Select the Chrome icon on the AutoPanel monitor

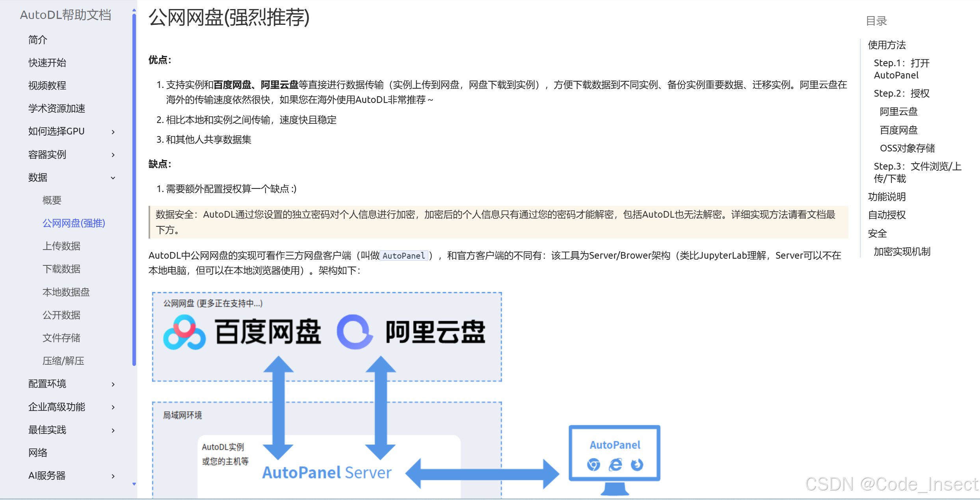593,465
